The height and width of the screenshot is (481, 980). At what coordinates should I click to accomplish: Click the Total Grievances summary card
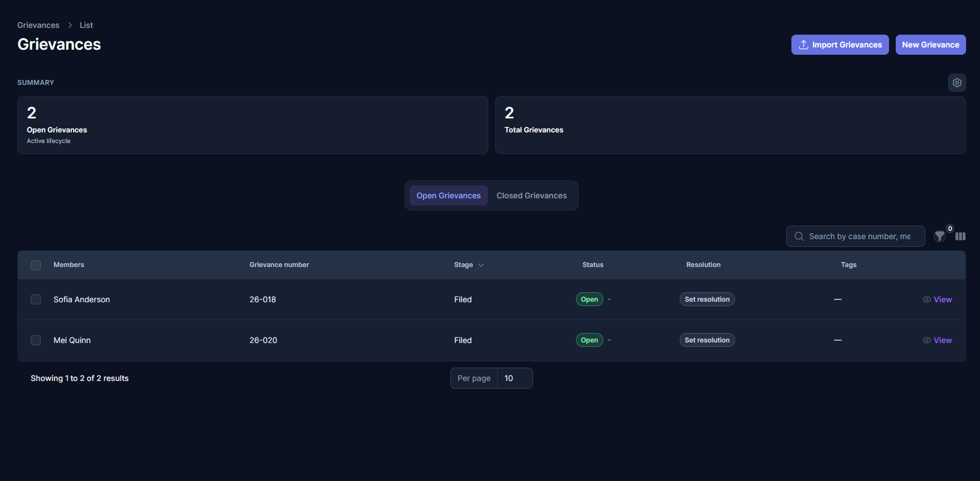[731, 125]
